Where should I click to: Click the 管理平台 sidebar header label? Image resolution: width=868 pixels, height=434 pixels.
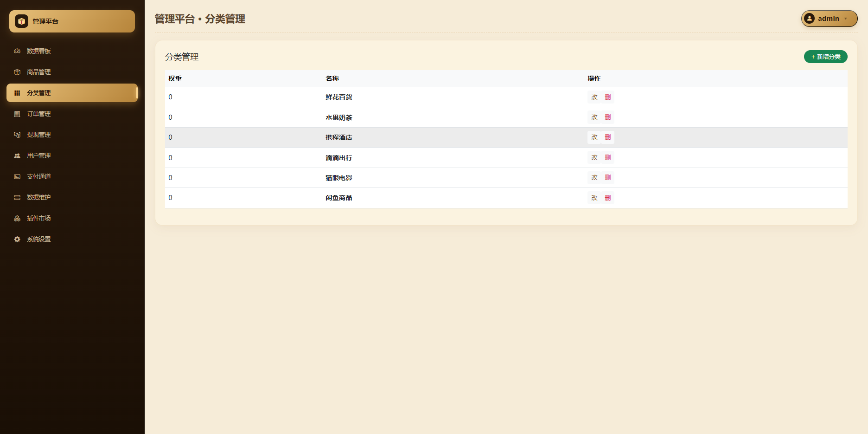pos(45,21)
